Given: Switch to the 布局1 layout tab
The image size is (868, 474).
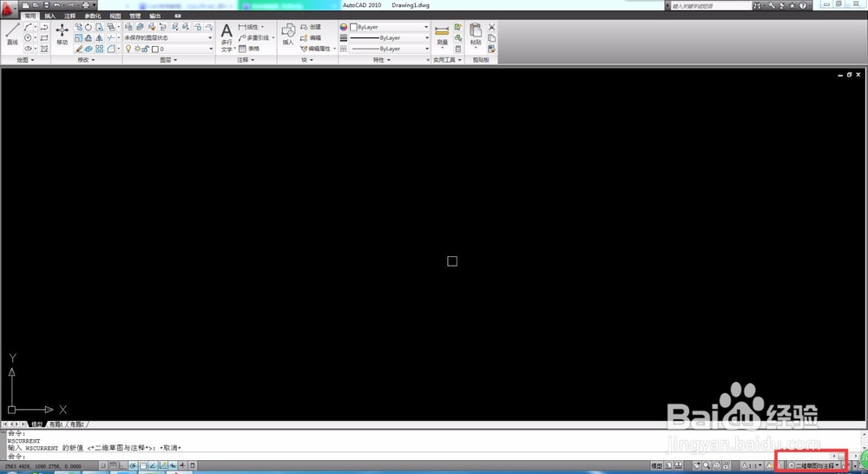Looking at the screenshot, I should (56, 425).
